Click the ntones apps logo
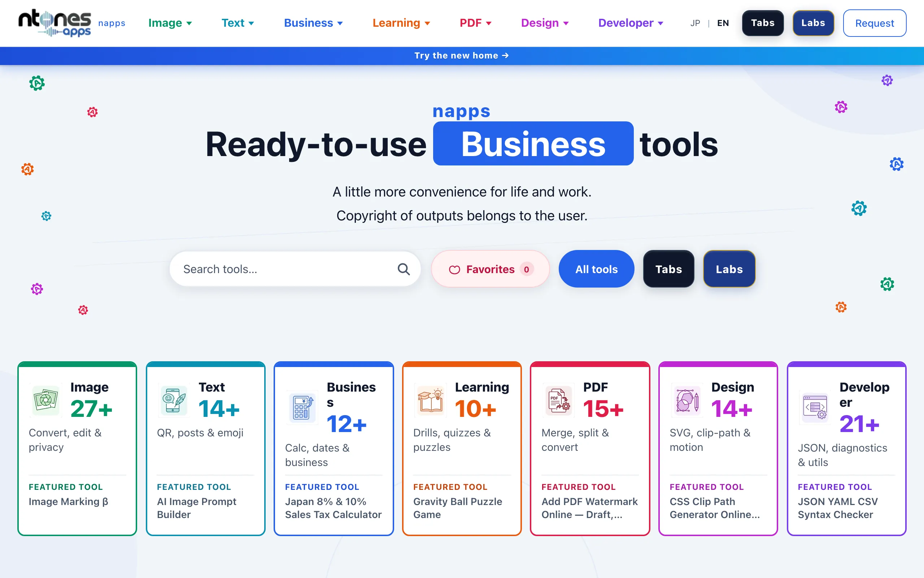Image resolution: width=924 pixels, height=578 pixels. pos(55,23)
